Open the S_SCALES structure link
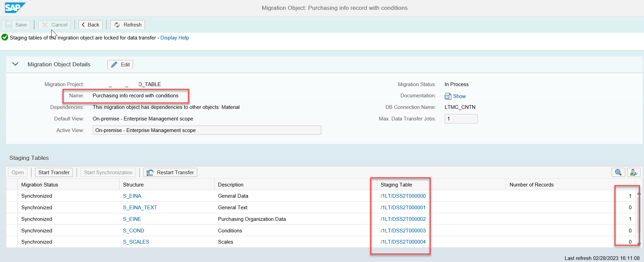Screen dimensions: 644x262 (136, 242)
